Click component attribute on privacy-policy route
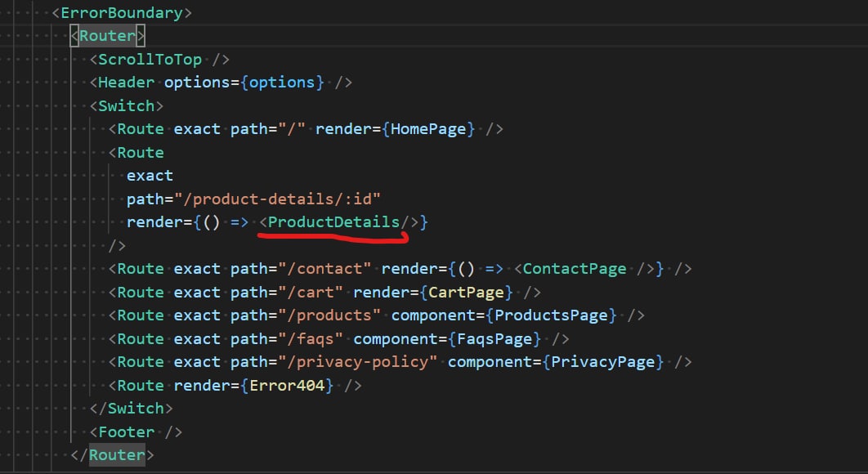This screenshot has width=868, height=474. tap(490, 361)
